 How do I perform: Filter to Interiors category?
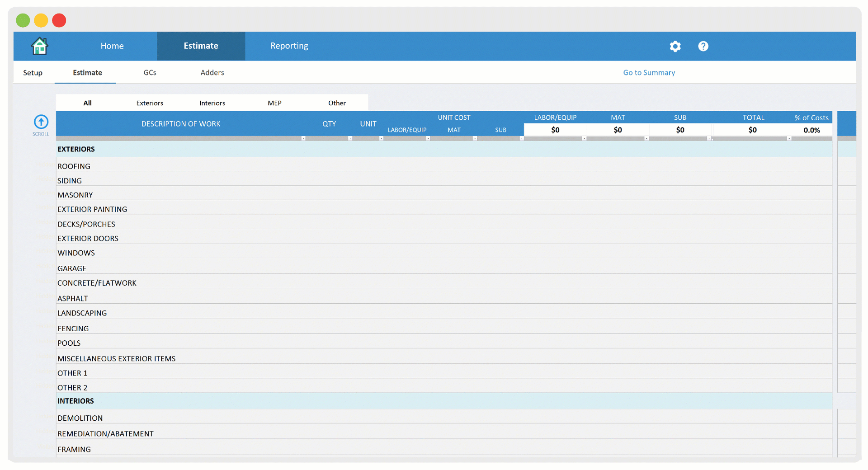212,103
